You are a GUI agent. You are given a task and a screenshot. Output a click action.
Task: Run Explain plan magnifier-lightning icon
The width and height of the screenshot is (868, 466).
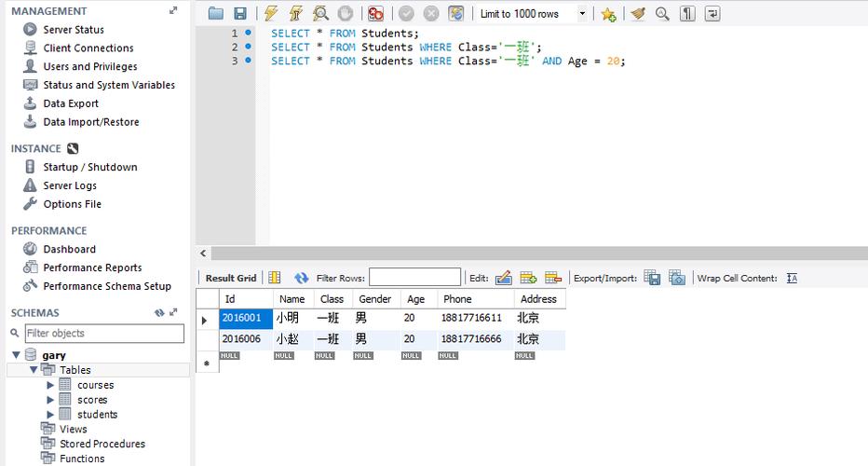tap(320, 14)
